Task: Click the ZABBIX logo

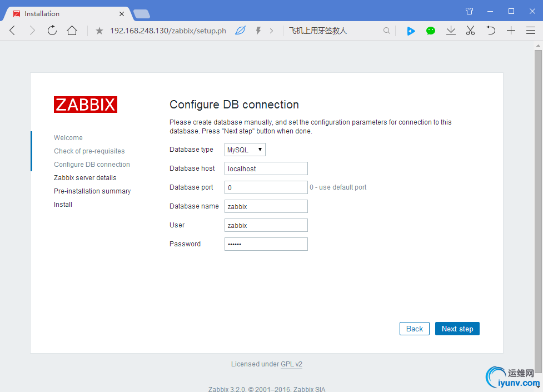Action: (86, 105)
